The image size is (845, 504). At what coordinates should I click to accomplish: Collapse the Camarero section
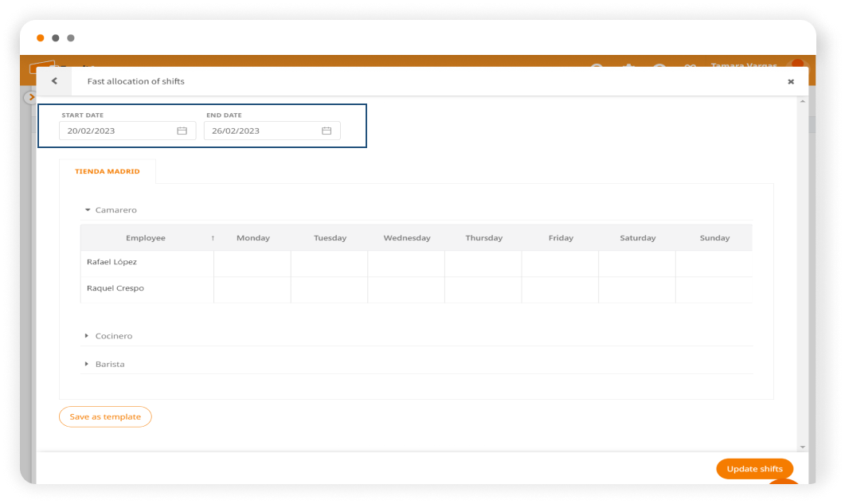coord(88,210)
